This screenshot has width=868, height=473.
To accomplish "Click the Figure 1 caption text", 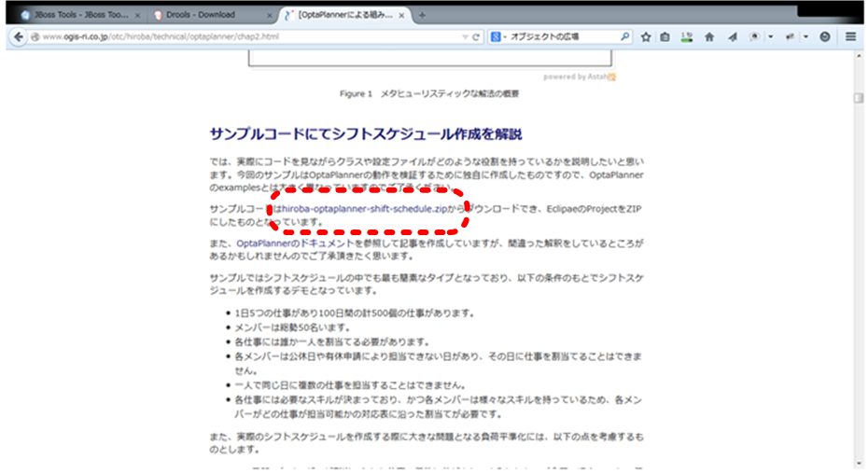I will coord(429,94).
